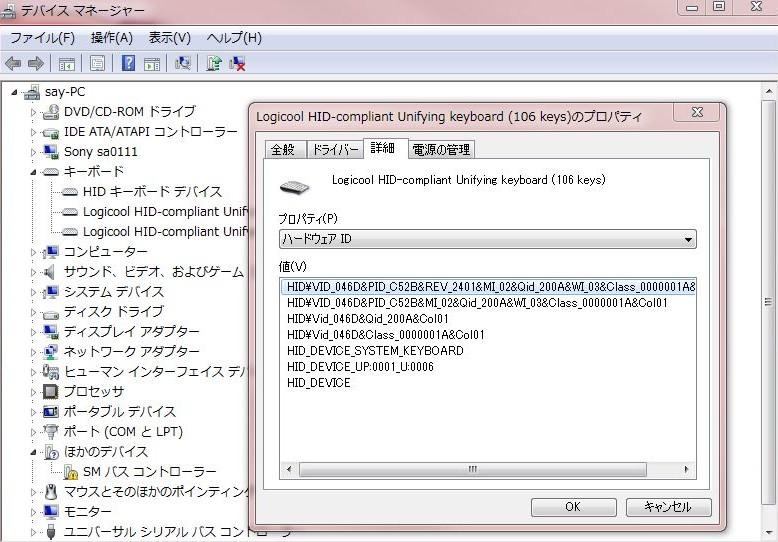The width and height of the screenshot is (778, 542).
Task: Click the value list horizontal scrollbar thumb
Action: click(472, 469)
